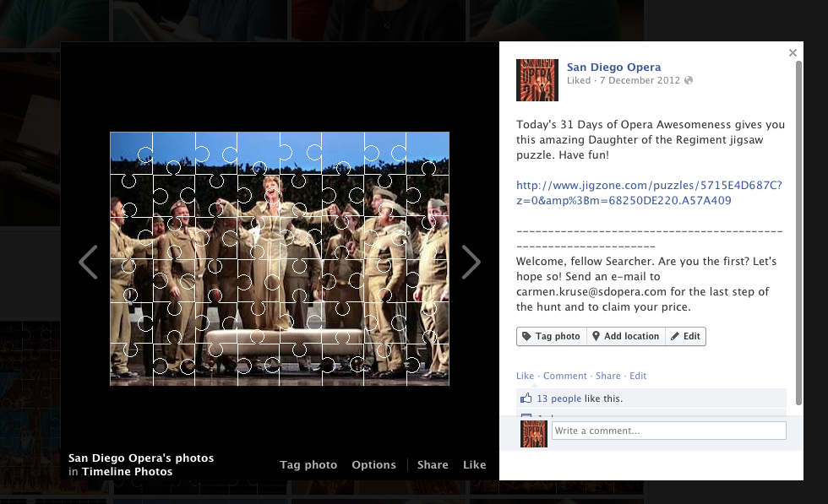Click the carmen.kruse@sdopera.com email text
Image resolution: width=828 pixels, height=504 pixels.
point(591,292)
